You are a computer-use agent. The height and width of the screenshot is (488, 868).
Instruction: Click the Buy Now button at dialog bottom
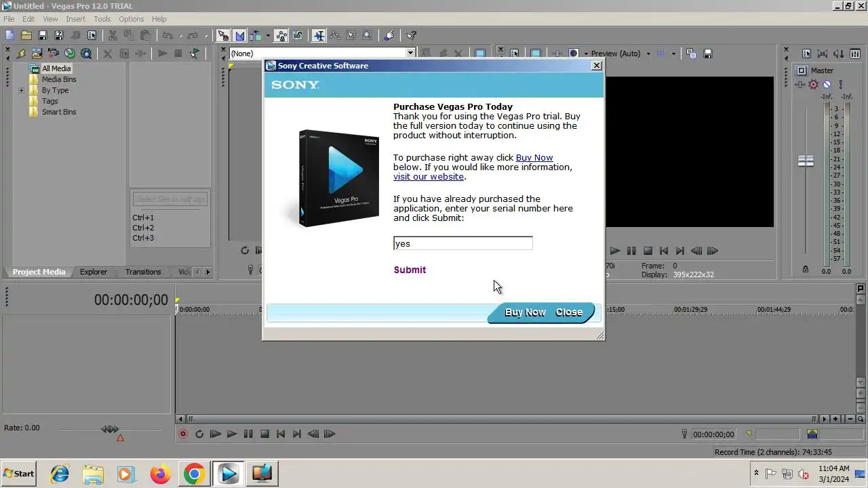click(525, 312)
